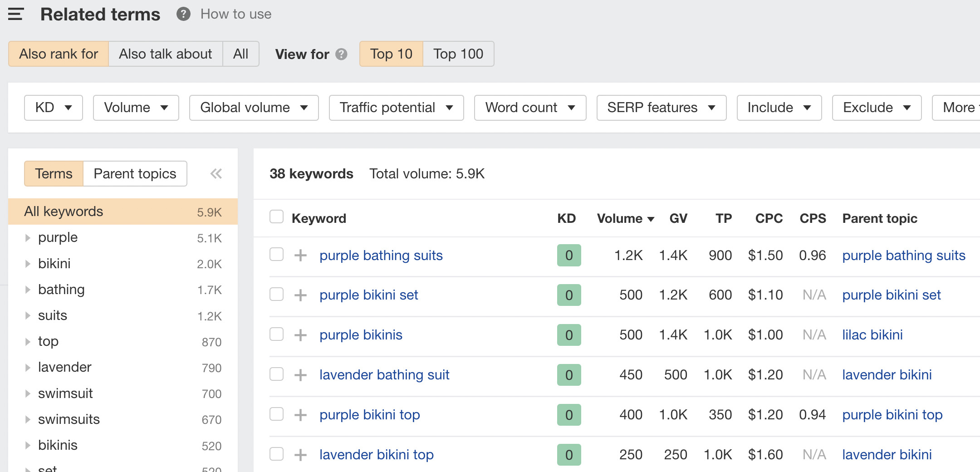Screen dimensions: 980x472
Task: Open the purple bathing suits keyword
Action: [x=381, y=255]
